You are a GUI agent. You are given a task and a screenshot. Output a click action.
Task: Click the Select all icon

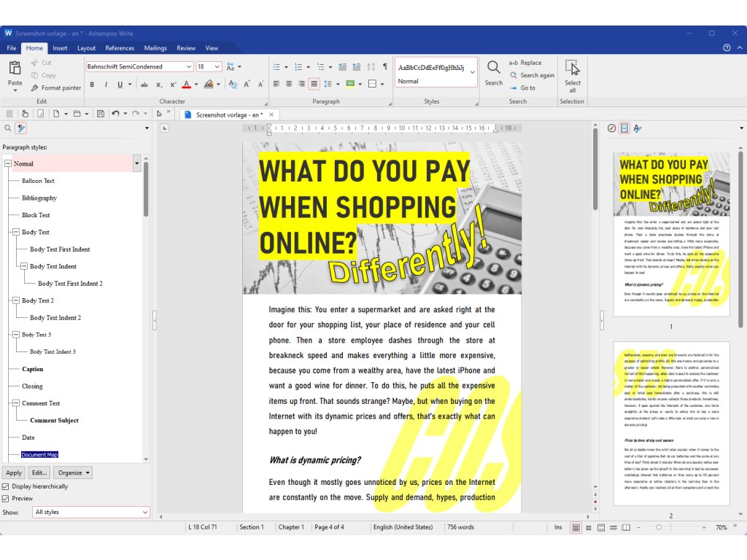click(573, 69)
